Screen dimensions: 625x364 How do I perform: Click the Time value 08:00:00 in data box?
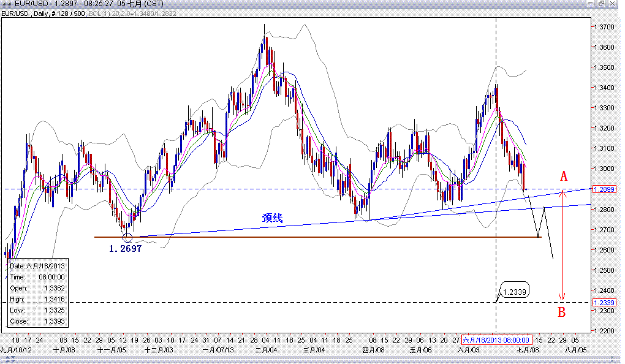52,277
